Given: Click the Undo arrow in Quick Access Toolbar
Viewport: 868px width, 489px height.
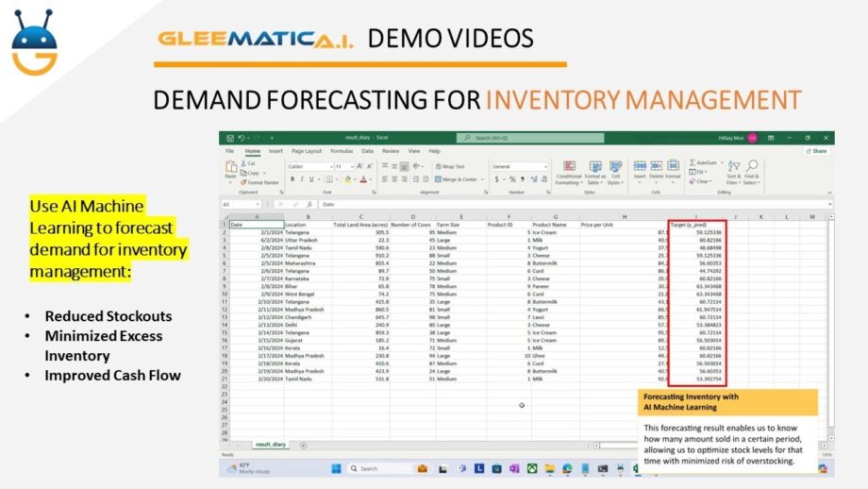Looking at the screenshot, I should (242, 138).
